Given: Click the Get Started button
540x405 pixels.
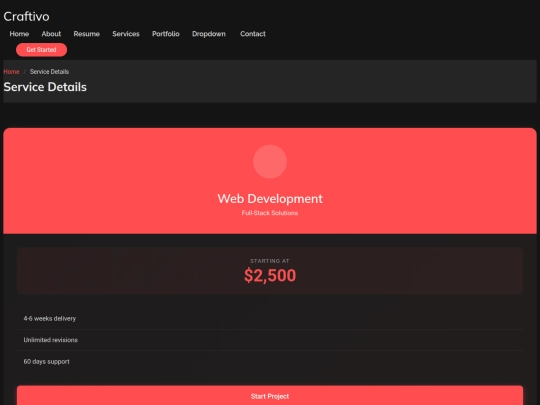Looking at the screenshot, I should pos(41,50).
